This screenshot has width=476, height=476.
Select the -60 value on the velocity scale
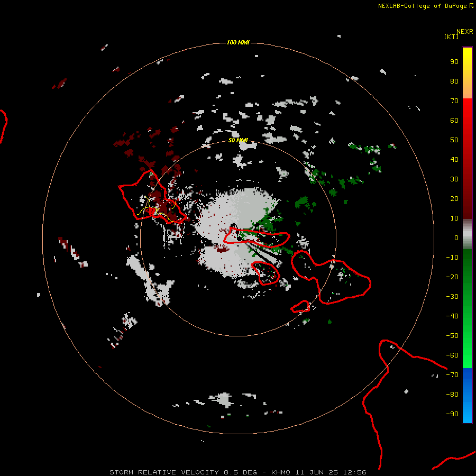click(452, 355)
